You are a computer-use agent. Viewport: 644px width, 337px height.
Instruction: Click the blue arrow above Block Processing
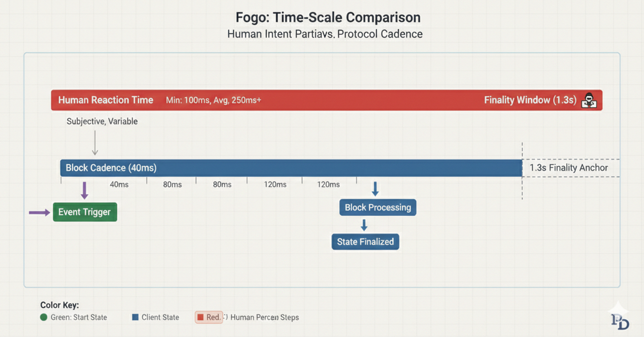coord(375,189)
